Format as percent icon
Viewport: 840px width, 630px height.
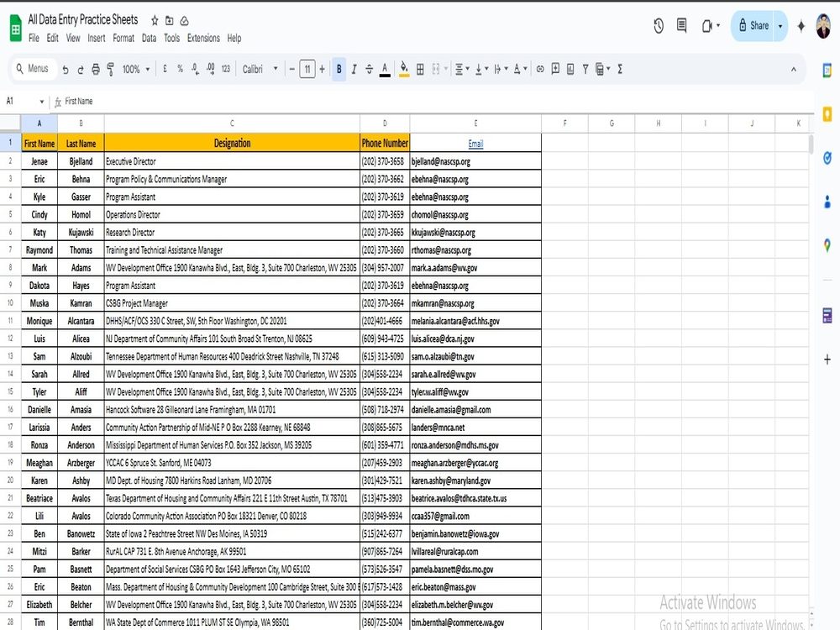tap(180, 69)
